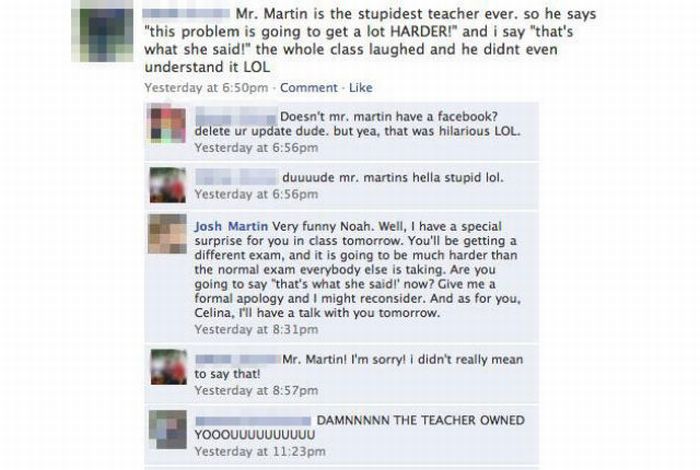Click the Comment link under the post

(x=308, y=87)
